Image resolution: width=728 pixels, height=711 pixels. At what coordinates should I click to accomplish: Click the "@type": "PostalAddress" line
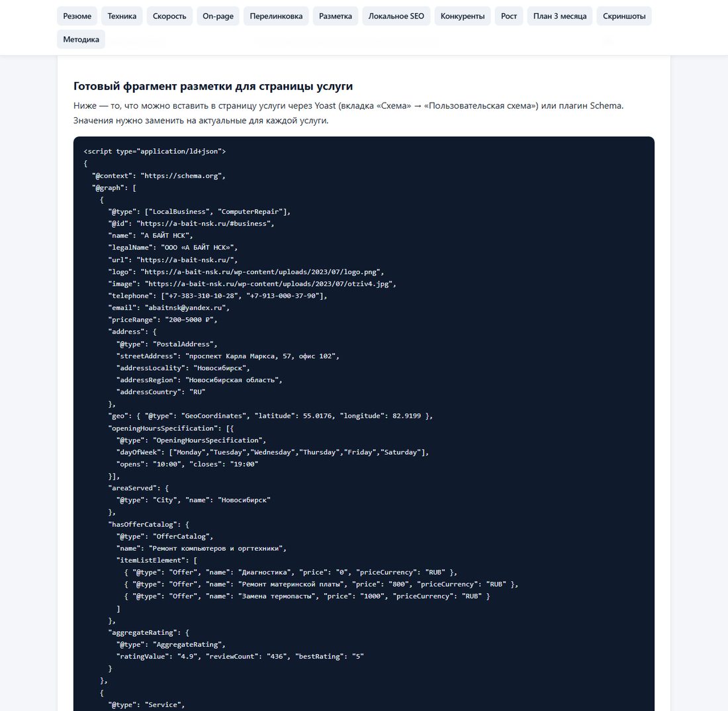pyautogui.click(x=167, y=344)
